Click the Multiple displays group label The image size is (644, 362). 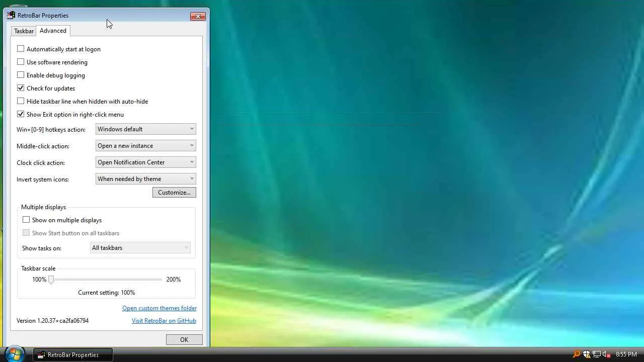coord(43,207)
